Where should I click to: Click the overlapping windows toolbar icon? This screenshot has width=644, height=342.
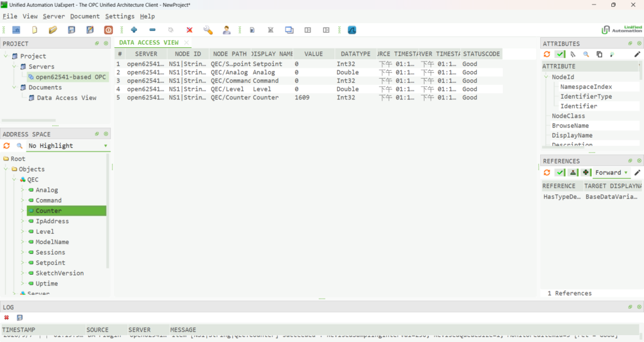coord(289,30)
